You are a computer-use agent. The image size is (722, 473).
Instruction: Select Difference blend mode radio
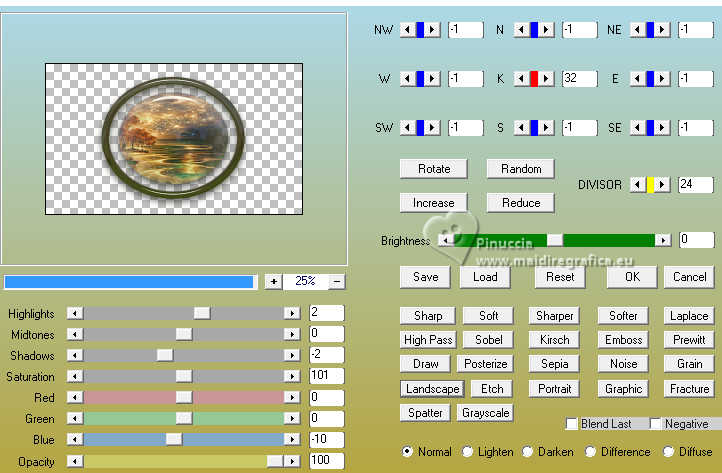(x=590, y=451)
